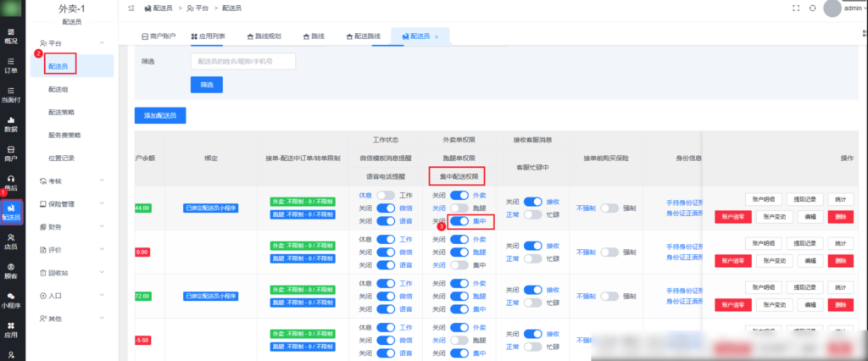Click the user avatar picture
This screenshot has width=868, height=361.
[832, 8]
